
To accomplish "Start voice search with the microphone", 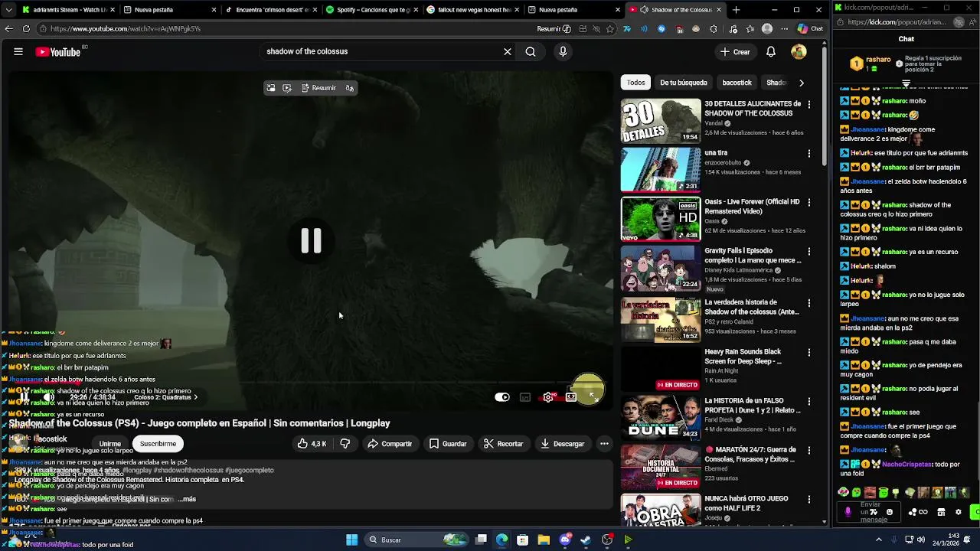I will 563,51.
